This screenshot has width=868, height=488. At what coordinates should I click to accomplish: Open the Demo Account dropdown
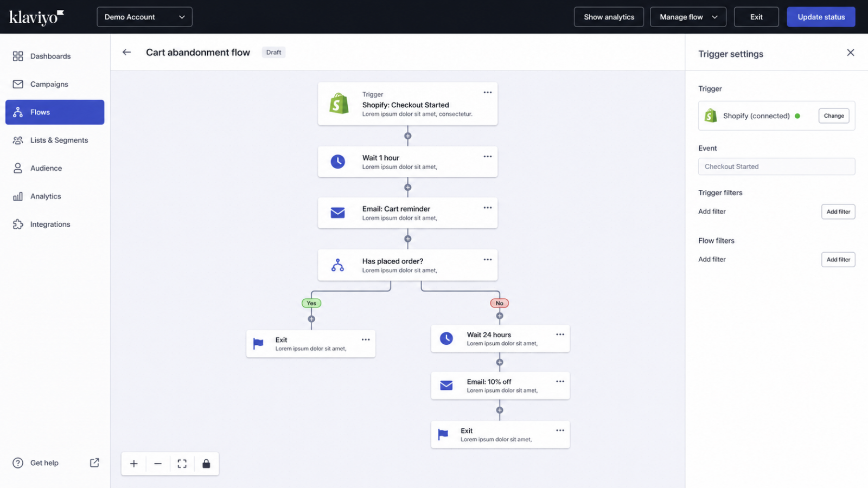click(144, 17)
